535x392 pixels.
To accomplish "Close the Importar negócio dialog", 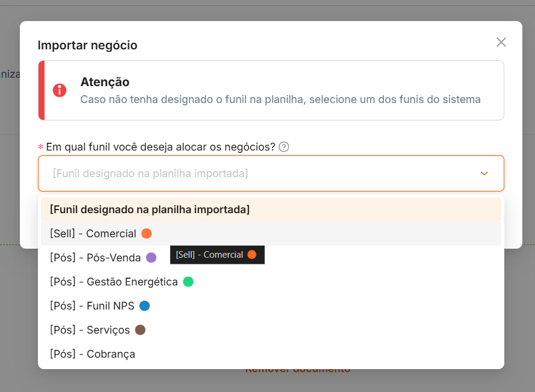I will (x=501, y=42).
